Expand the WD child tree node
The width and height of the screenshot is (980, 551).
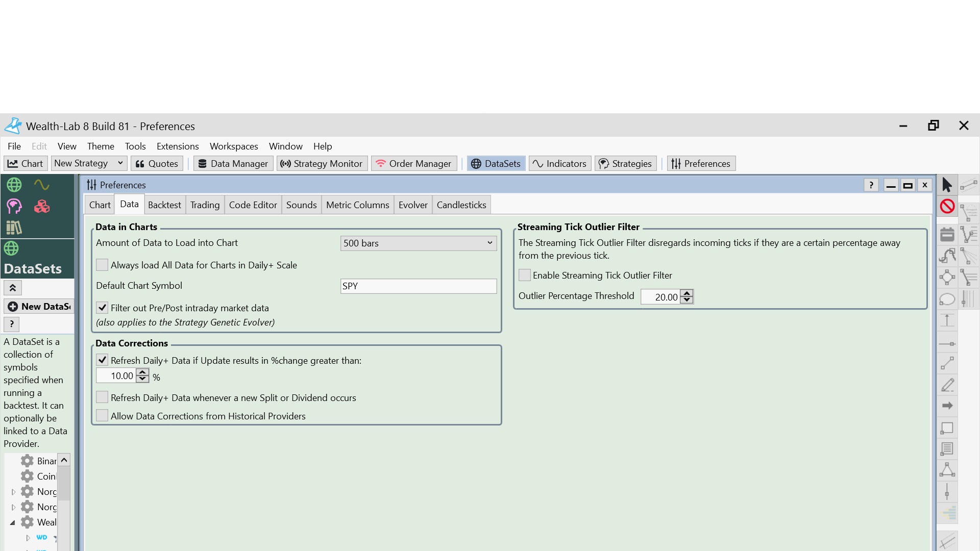pos(28,538)
